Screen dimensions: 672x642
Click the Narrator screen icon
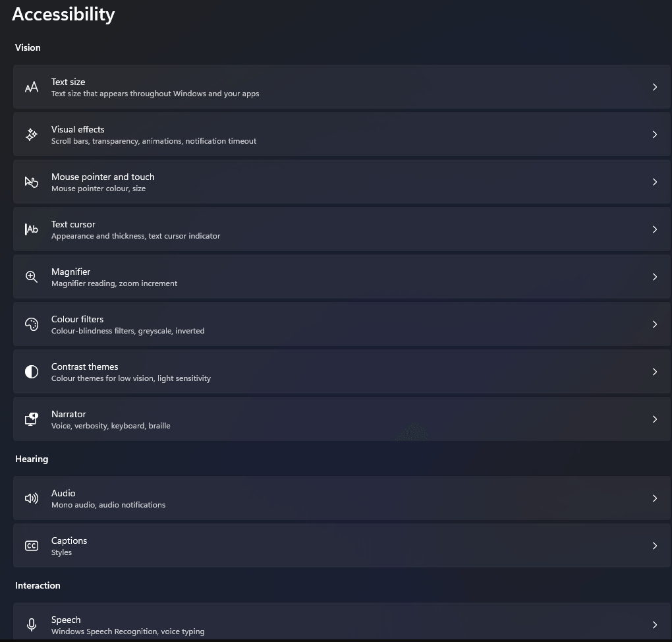pyautogui.click(x=31, y=419)
